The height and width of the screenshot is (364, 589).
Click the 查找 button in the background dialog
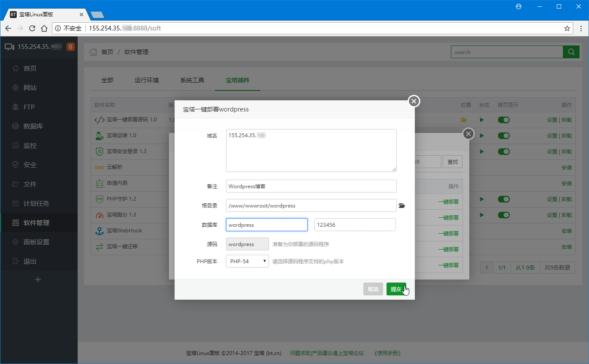pos(453,162)
